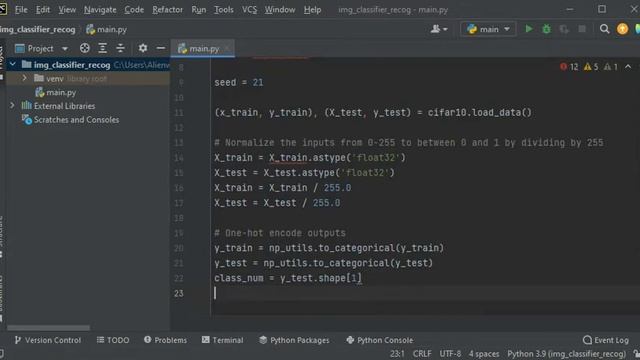Image resolution: width=640 pixels, height=360 pixels.
Task: Open the main run configuration dropdown
Action: click(488, 29)
